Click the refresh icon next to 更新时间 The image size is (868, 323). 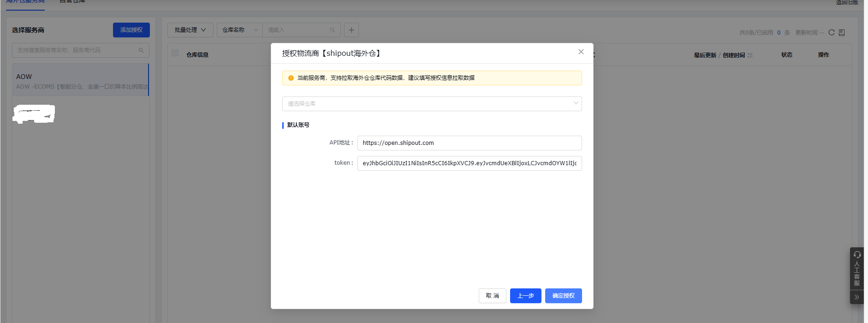(832, 32)
